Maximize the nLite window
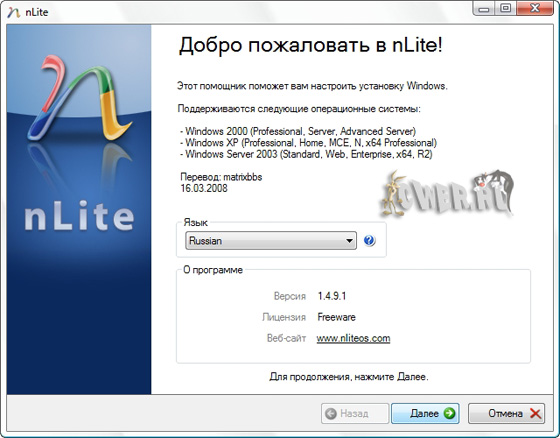560x438 pixels. click(x=505, y=8)
